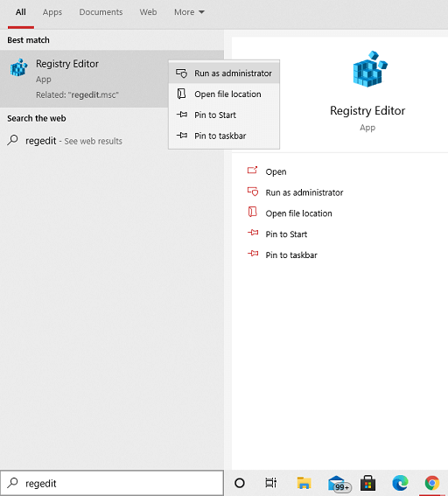Click the red pin icon beside preview Pin to Start
This screenshot has height=496, width=448.
pyautogui.click(x=253, y=233)
